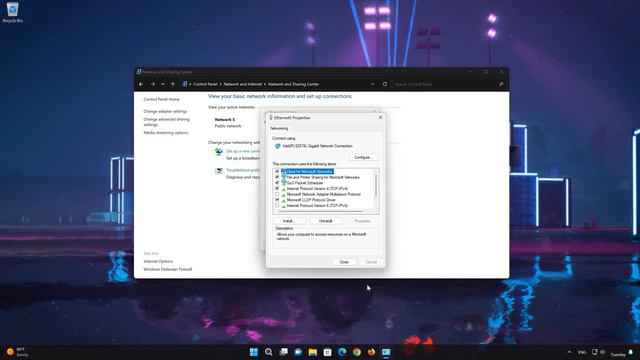Click the Network and Sharing Center title icon
640x360 pixels.
(139, 72)
